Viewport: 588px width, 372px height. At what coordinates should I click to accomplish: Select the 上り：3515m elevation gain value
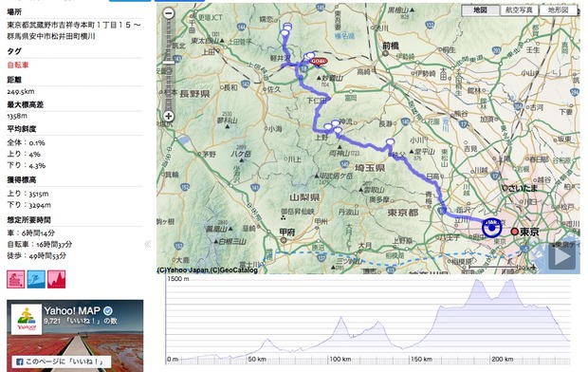click(28, 194)
